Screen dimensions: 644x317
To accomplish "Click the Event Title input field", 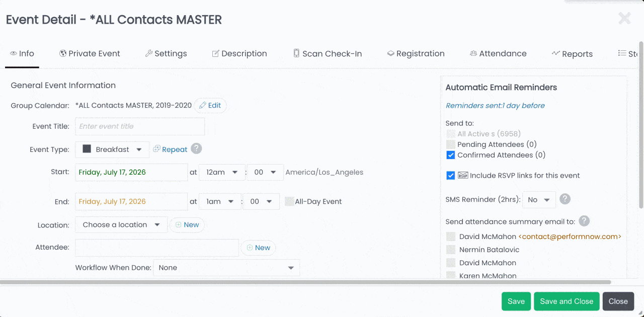I will click(x=140, y=126).
